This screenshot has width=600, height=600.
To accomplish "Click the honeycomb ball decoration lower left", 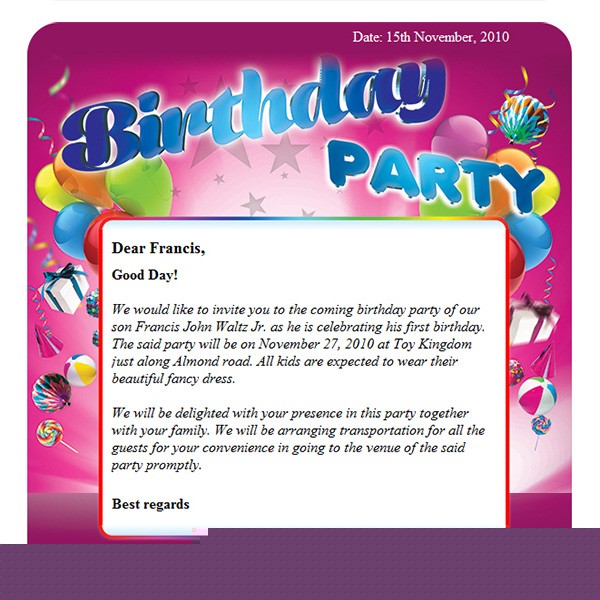I will coord(51,392).
